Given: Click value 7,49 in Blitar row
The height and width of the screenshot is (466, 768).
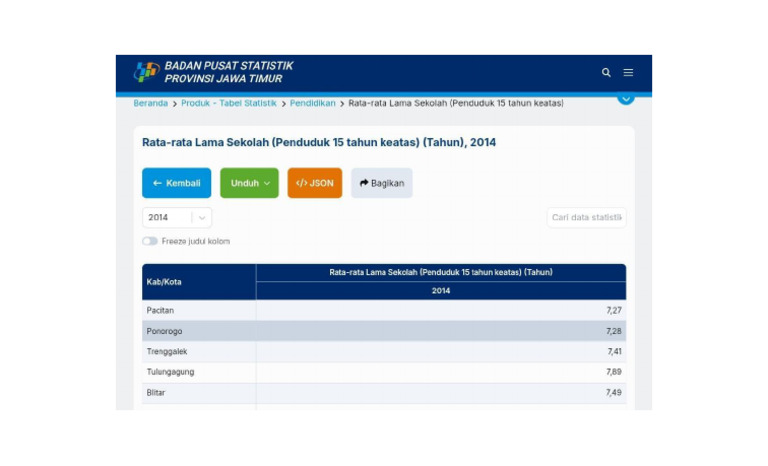Looking at the screenshot, I should coord(614,392).
